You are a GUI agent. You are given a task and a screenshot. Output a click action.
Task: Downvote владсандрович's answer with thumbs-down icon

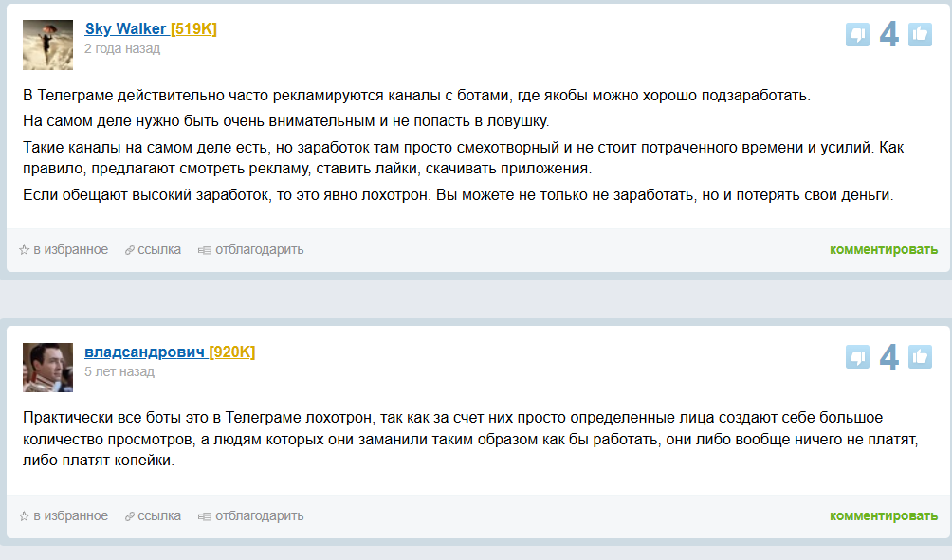click(x=857, y=357)
